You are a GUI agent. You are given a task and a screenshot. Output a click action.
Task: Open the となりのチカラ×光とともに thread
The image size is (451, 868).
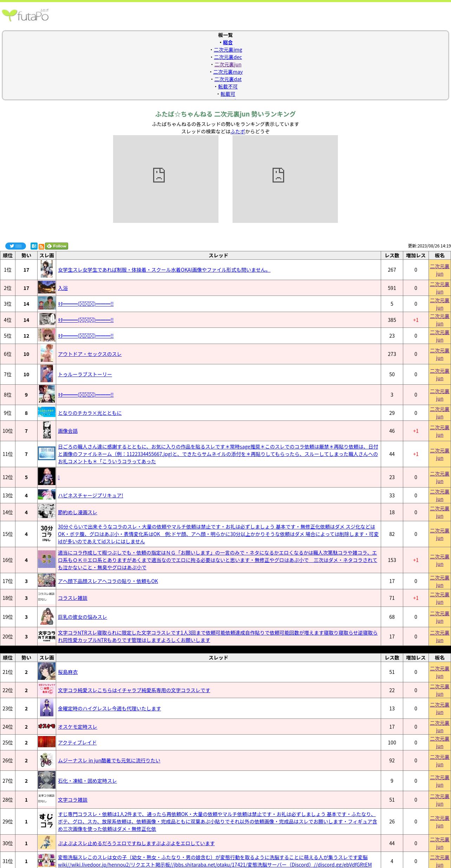coord(90,413)
